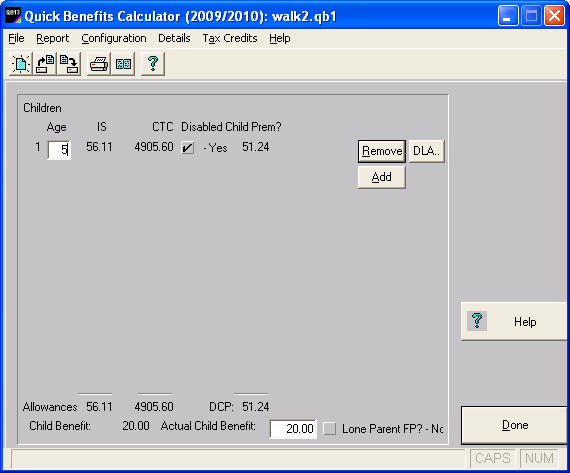Screen dimensions: 570x473
Task: Click the Done button
Action: coord(514,425)
